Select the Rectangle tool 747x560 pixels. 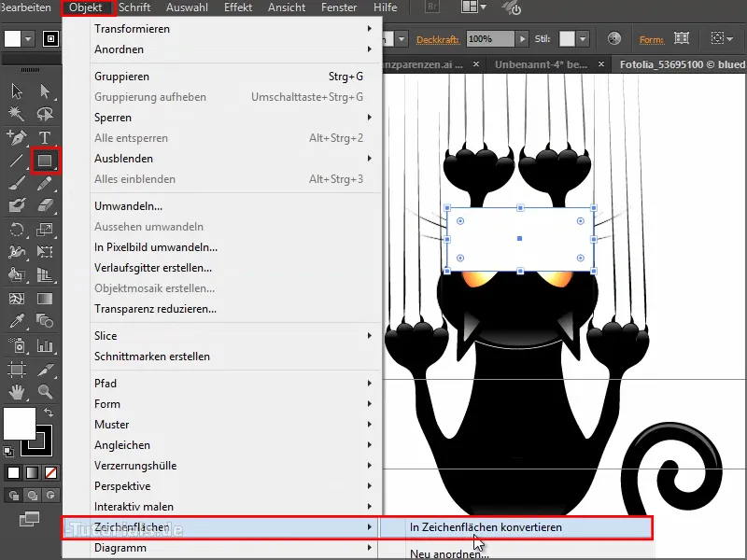pos(45,161)
